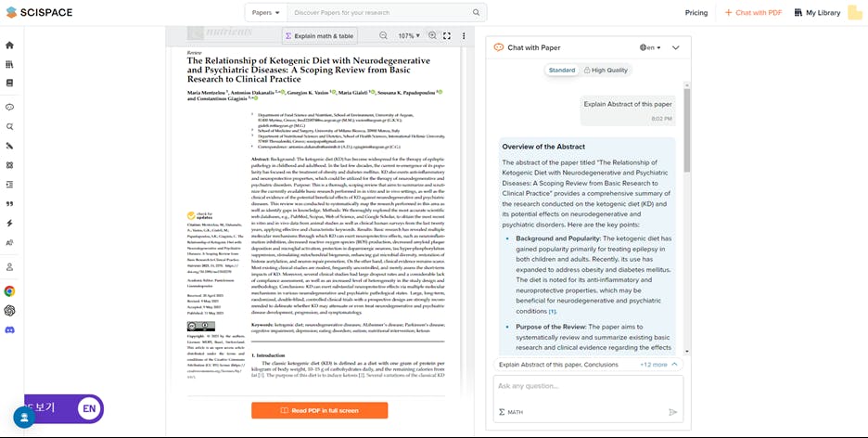This screenshot has height=438, width=868.
Task: Zoom out the PDF
Action: (x=383, y=35)
